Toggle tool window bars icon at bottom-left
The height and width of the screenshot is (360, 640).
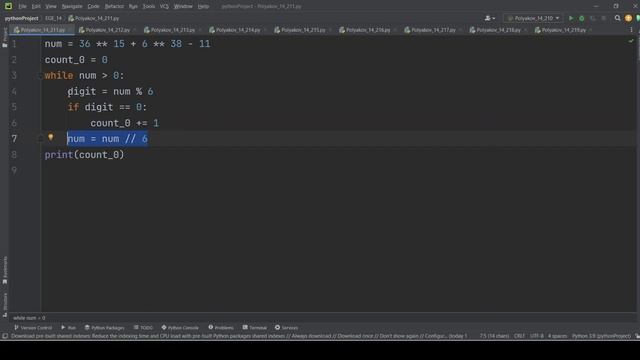(5, 336)
